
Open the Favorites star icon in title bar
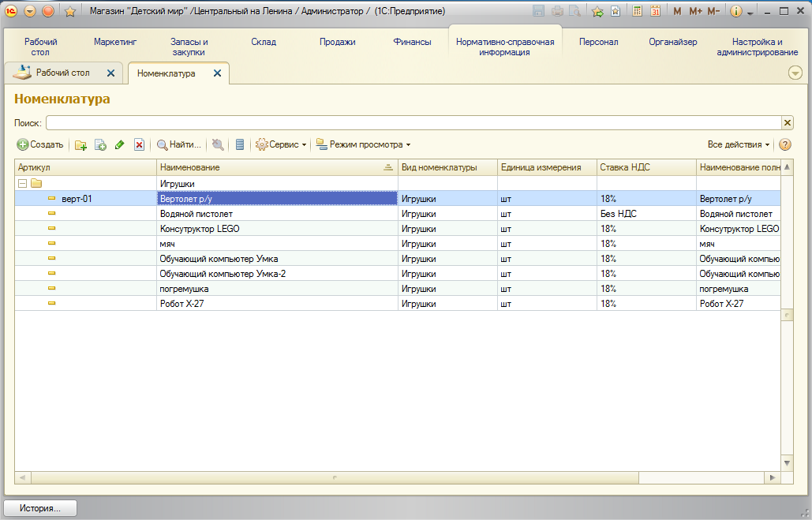click(70, 11)
